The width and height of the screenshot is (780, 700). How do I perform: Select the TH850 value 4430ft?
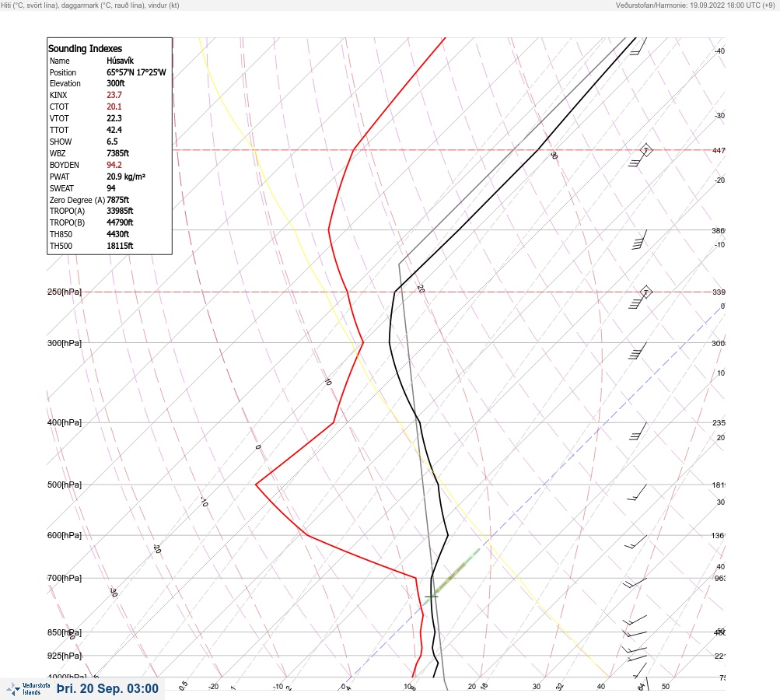pyautogui.click(x=118, y=234)
